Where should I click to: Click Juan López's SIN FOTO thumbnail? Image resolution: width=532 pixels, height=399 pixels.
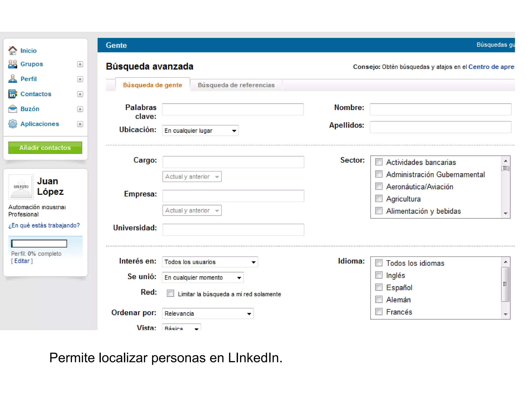coord(21,187)
